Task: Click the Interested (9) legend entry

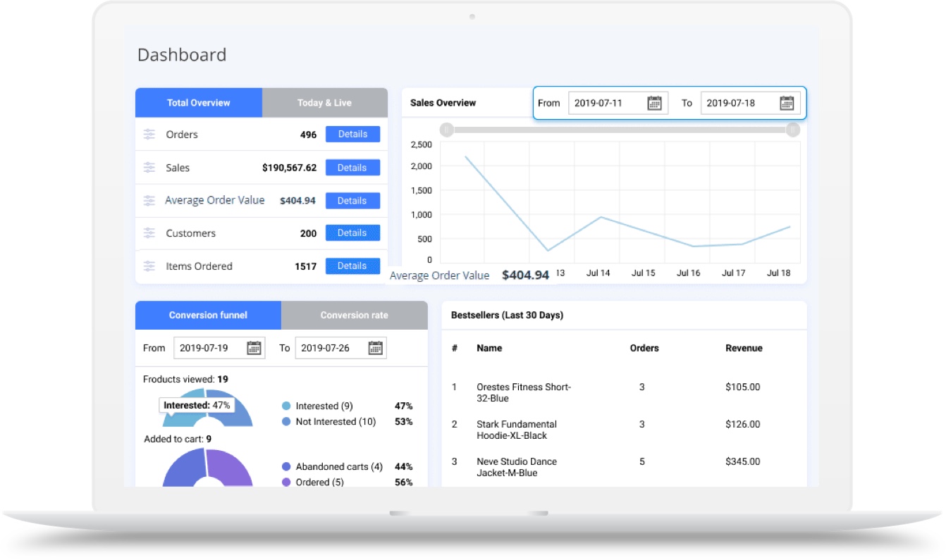Action: pos(317,406)
